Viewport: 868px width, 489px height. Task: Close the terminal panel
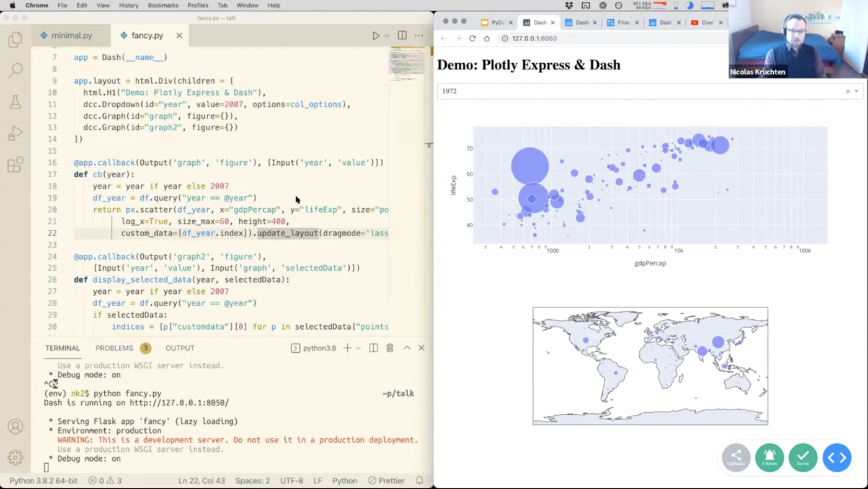point(422,348)
